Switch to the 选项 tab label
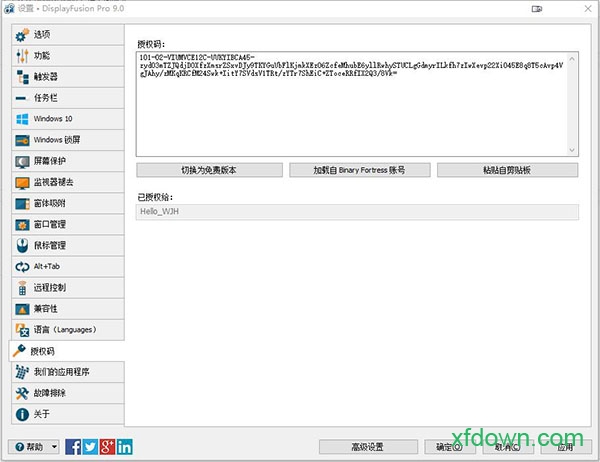This screenshot has height=462, width=600. click(x=42, y=34)
